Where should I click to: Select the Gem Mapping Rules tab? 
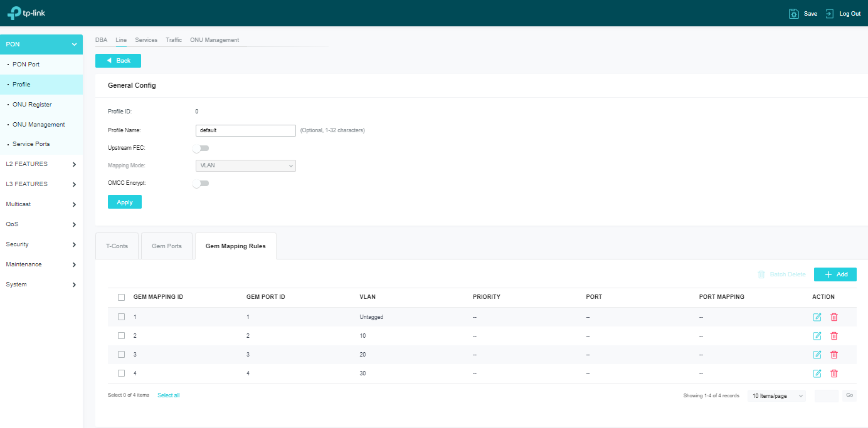[x=236, y=246]
